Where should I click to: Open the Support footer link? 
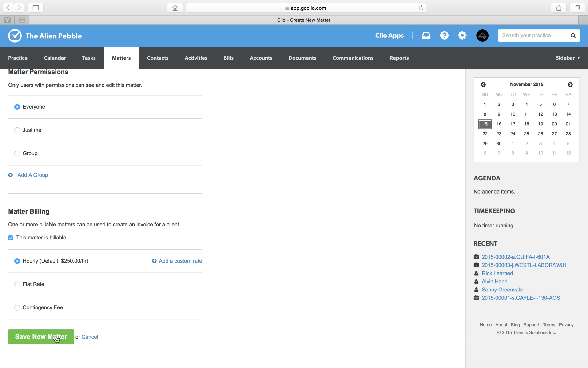531,325
